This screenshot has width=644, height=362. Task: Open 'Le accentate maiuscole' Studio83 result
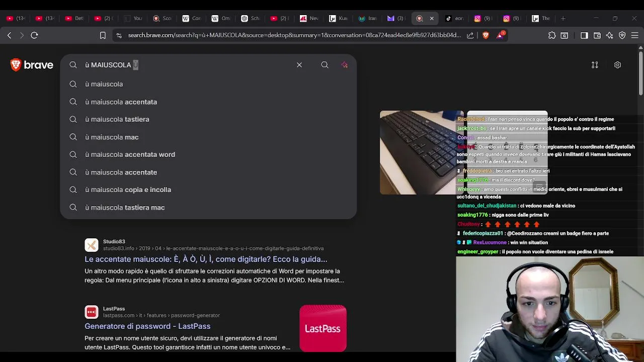206,259
